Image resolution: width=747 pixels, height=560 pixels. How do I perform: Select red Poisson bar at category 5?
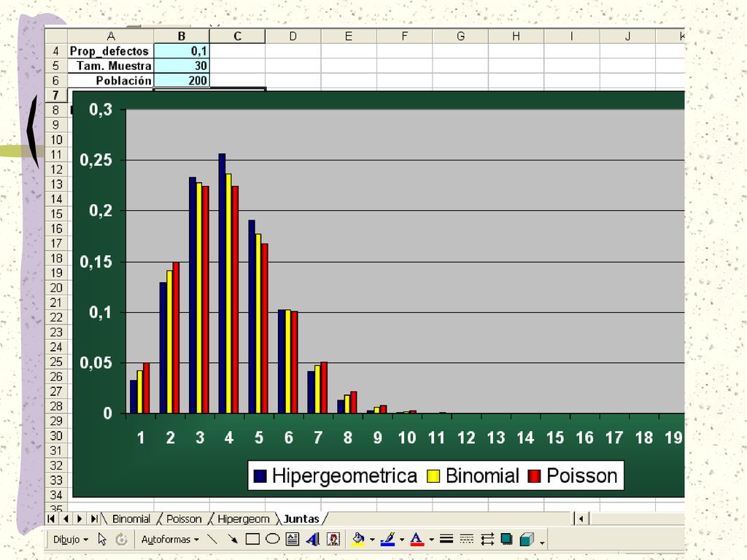point(265,329)
